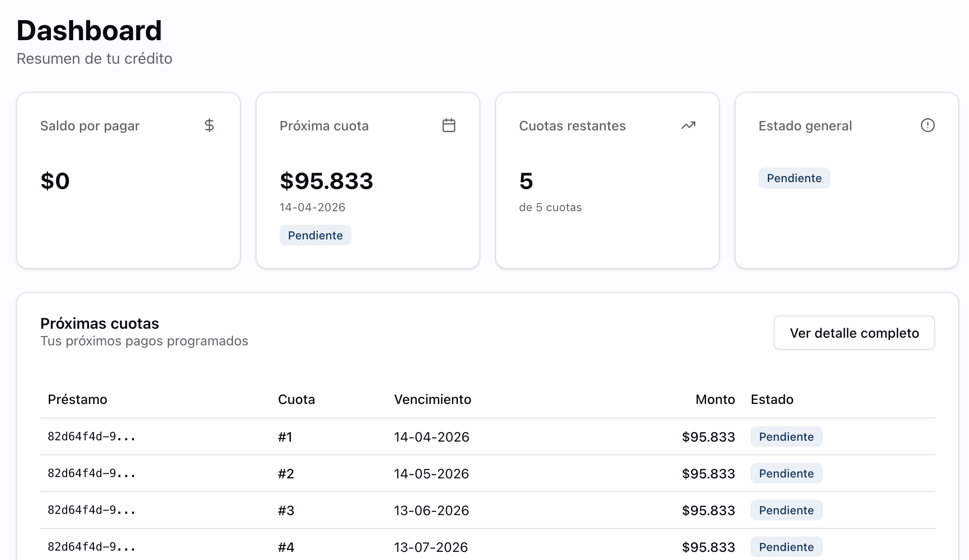Select the loan ID in cuota #1 row
Viewport: 969px width, 560px height.
click(92, 436)
